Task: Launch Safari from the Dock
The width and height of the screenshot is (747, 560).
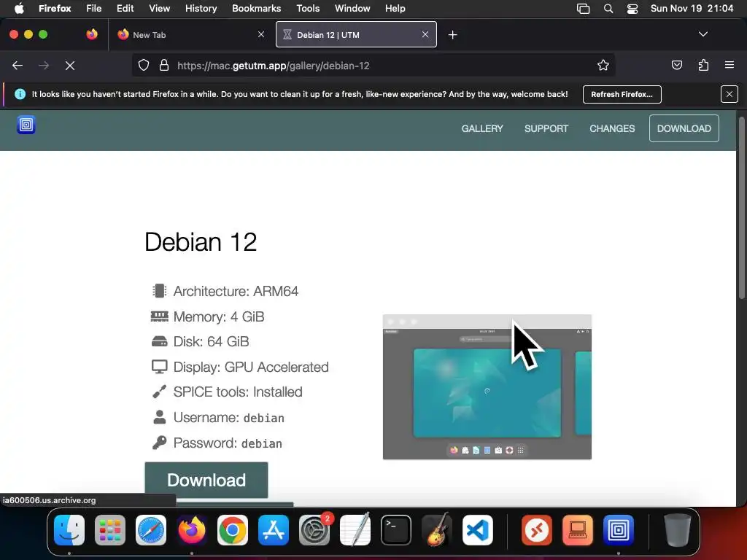Action: tap(151, 530)
